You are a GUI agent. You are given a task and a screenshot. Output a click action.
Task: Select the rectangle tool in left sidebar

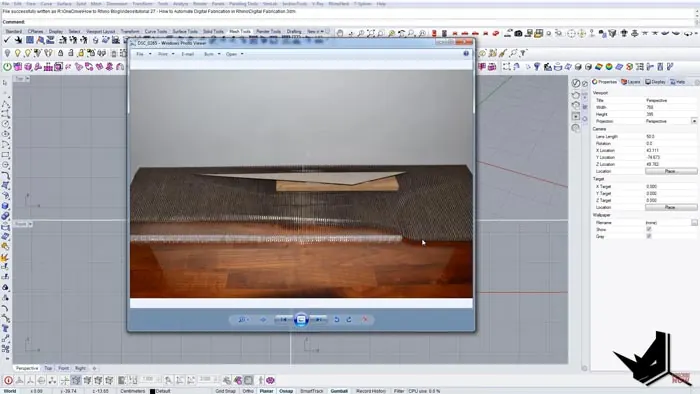[x=5, y=155]
